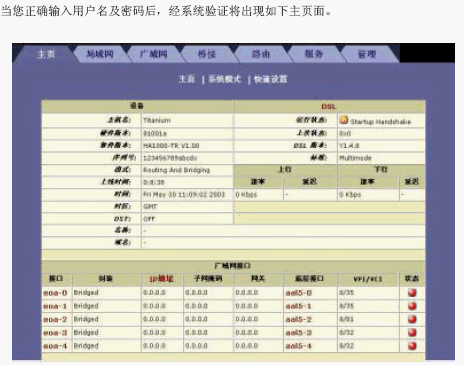Select Bridged encapsulation in eoa-0 row
The height and width of the screenshot is (365, 464).
click(86, 293)
